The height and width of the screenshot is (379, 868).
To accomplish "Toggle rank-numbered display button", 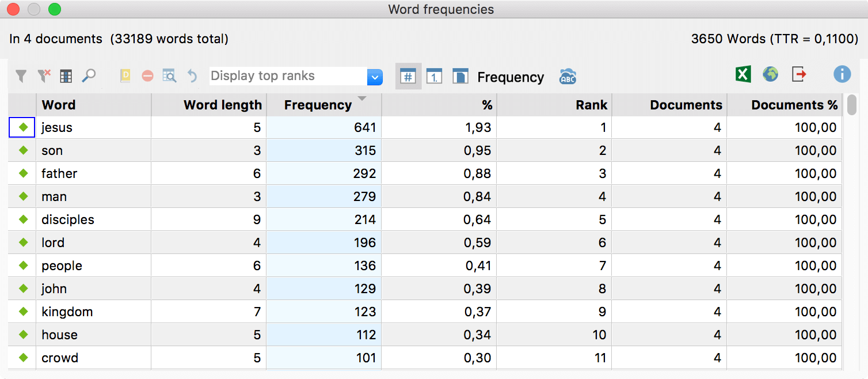I will coord(434,77).
